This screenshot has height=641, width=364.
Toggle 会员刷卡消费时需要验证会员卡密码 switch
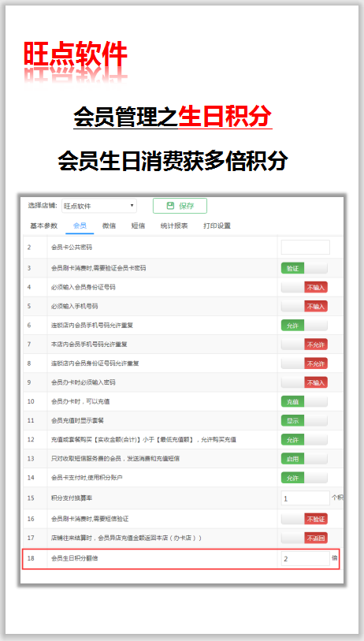pyautogui.click(x=304, y=268)
